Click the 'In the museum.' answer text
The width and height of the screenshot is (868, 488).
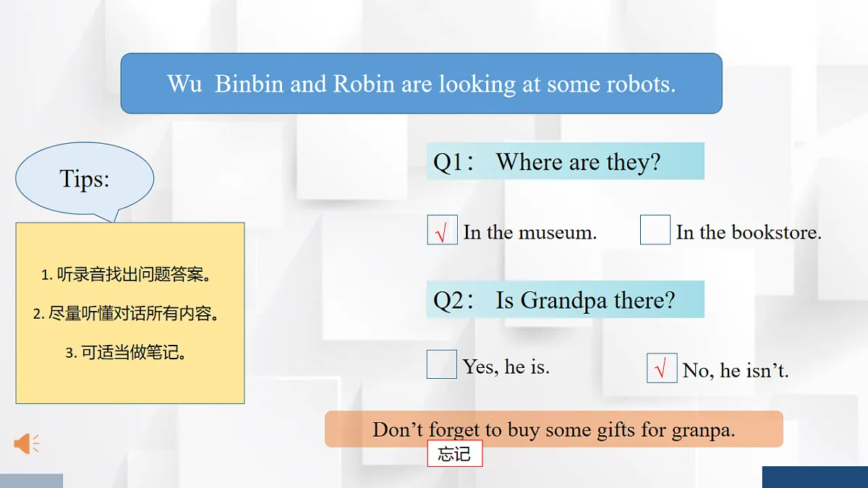pyautogui.click(x=530, y=232)
